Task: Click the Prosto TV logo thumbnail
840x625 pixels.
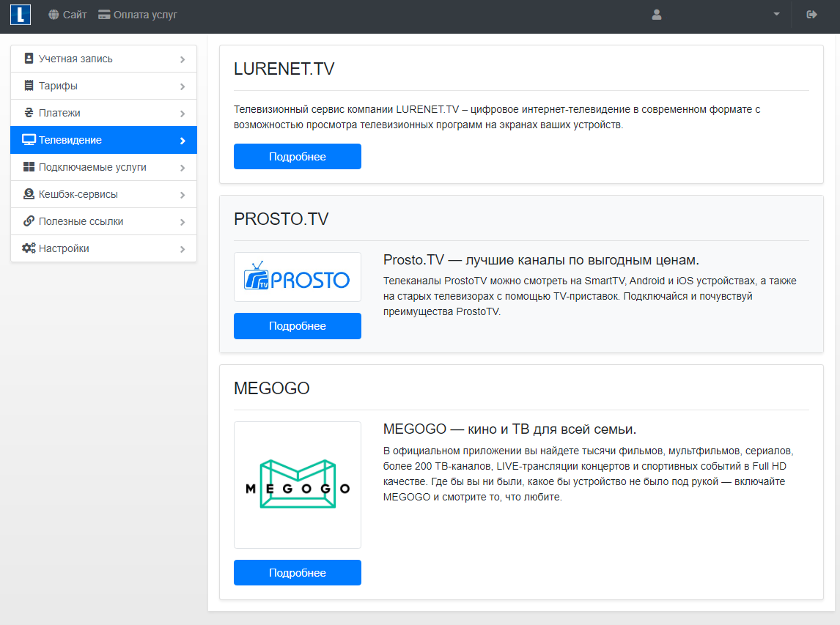Action: coord(298,277)
